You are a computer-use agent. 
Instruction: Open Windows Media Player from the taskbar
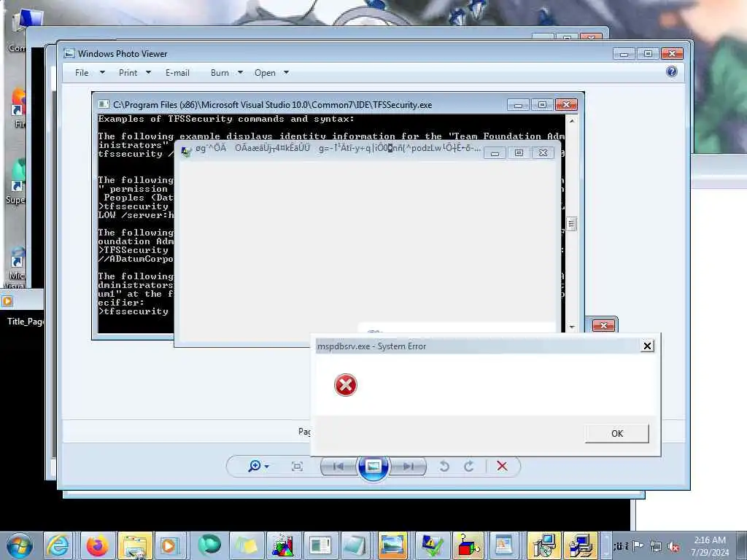pyautogui.click(x=169, y=545)
